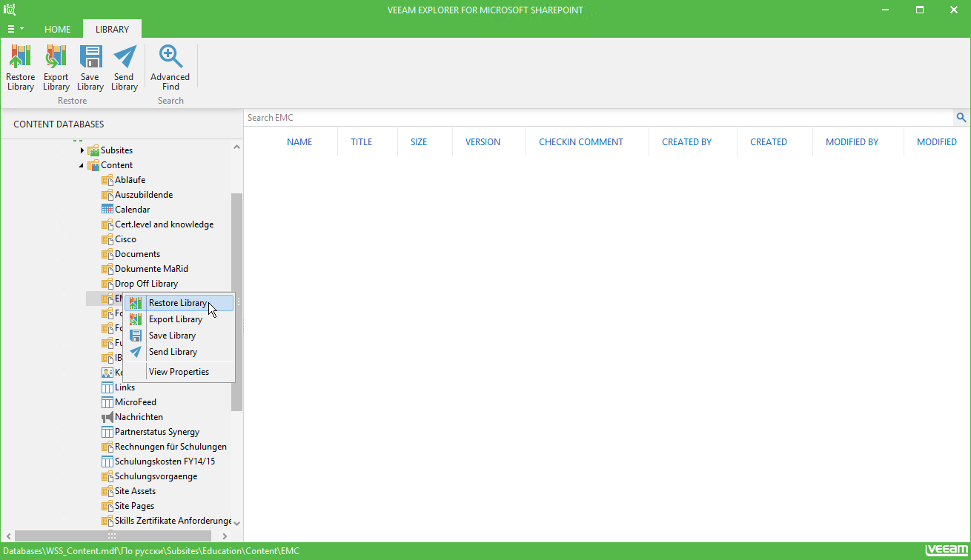
Task: Click the CONTENT DATABASES panel header
Action: click(59, 124)
